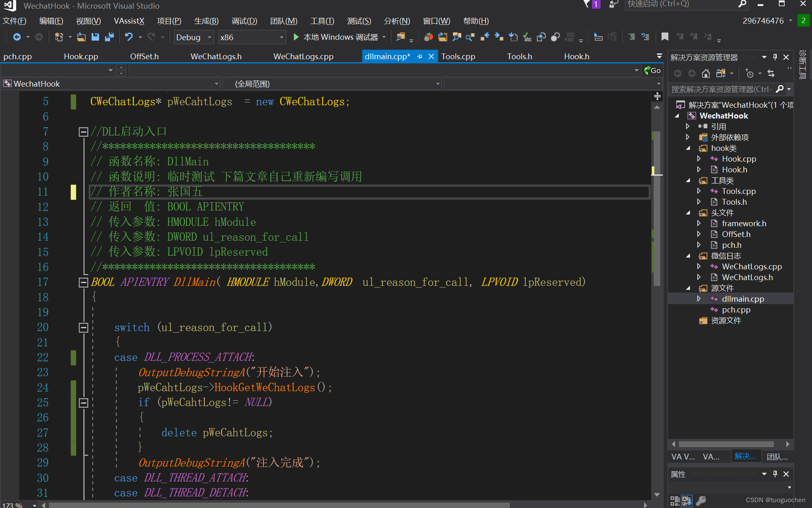
Task: Click the properties Categorized view icon
Action: (675, 501)
